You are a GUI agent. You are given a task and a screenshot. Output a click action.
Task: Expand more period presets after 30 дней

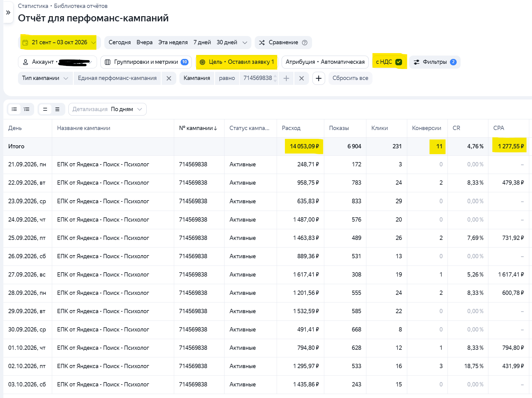point(245,43)
